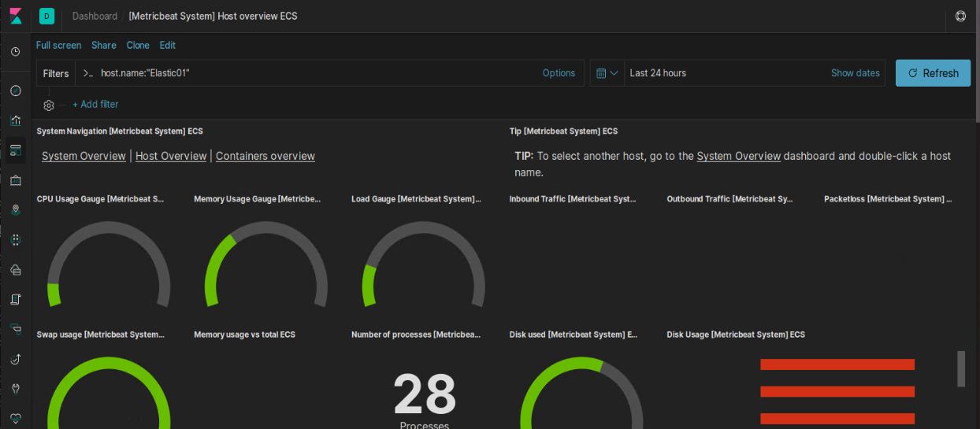Click the Memory usage vs total ECS title
The image size is (980, 429).
[x=244, y=335]
